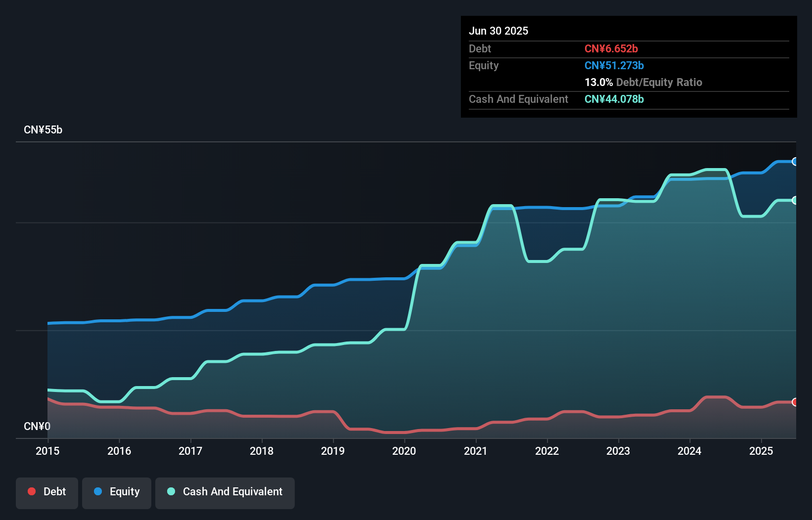Click the red Debt legend dot
812x520 pixels.
[32, 491]
